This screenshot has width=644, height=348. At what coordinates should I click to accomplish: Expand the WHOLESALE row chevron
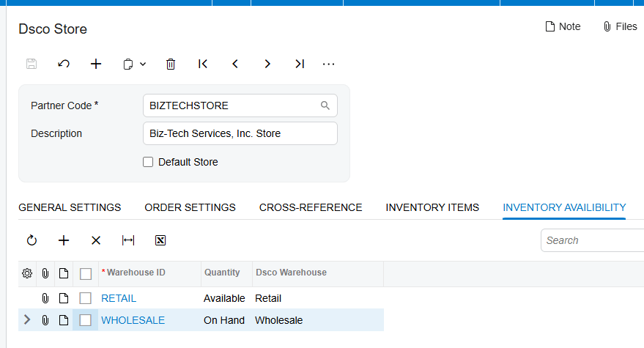pos(27,319)
